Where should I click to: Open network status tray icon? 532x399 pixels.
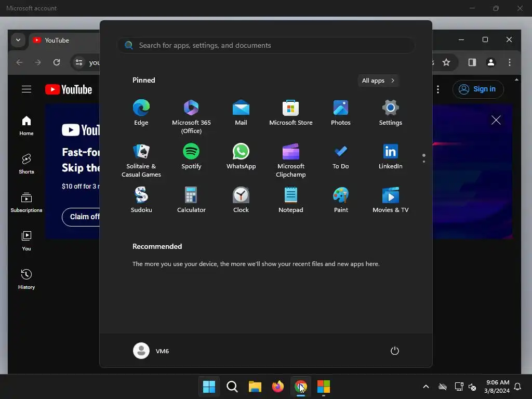click(459, 387)
